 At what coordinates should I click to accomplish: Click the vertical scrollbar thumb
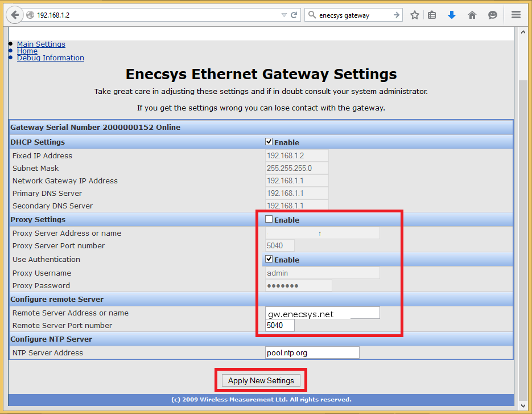523,240
